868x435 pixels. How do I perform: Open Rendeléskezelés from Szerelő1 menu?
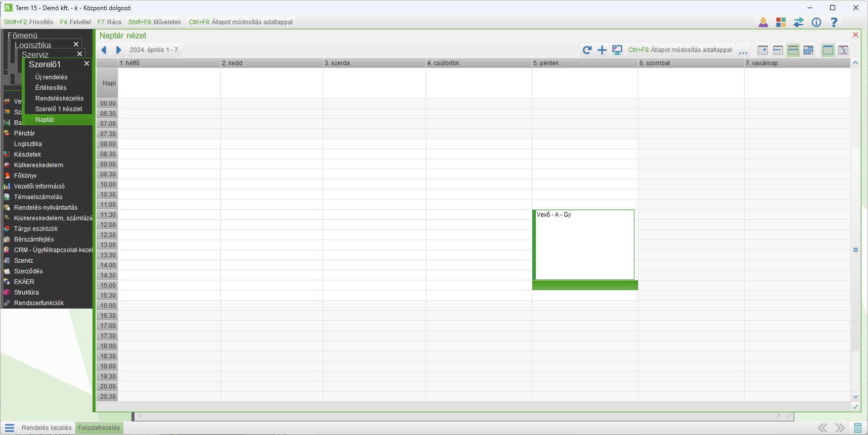coord(60,99)
